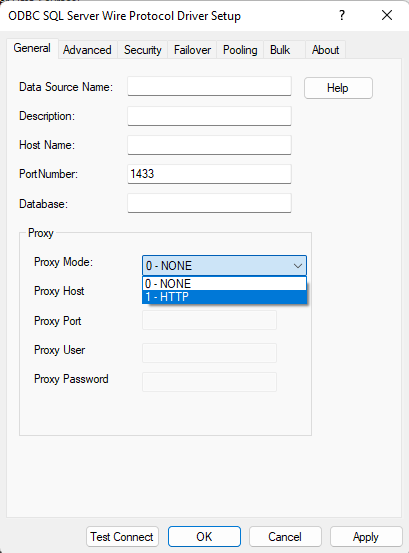This screenshot has height=553, width=409.
Task: Click the disabled Proxy Port field
Action: 209,320
